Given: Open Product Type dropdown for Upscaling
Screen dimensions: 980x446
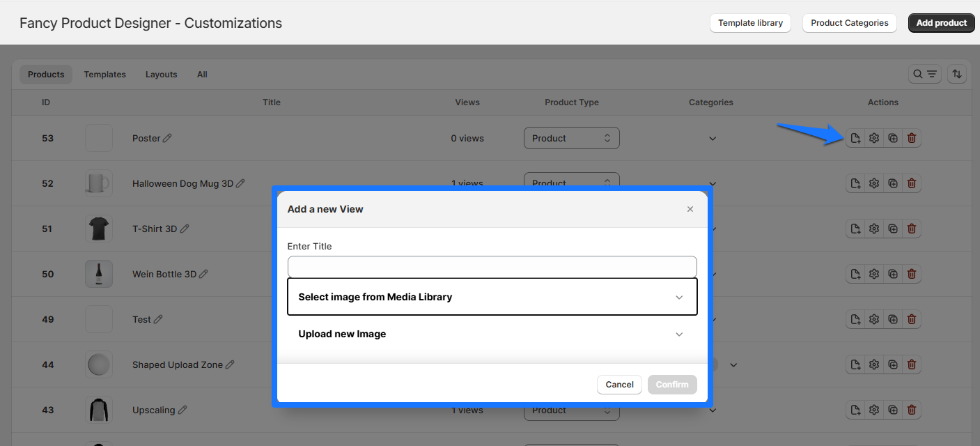Looking at the screenshot, I should tap(571, 413).
